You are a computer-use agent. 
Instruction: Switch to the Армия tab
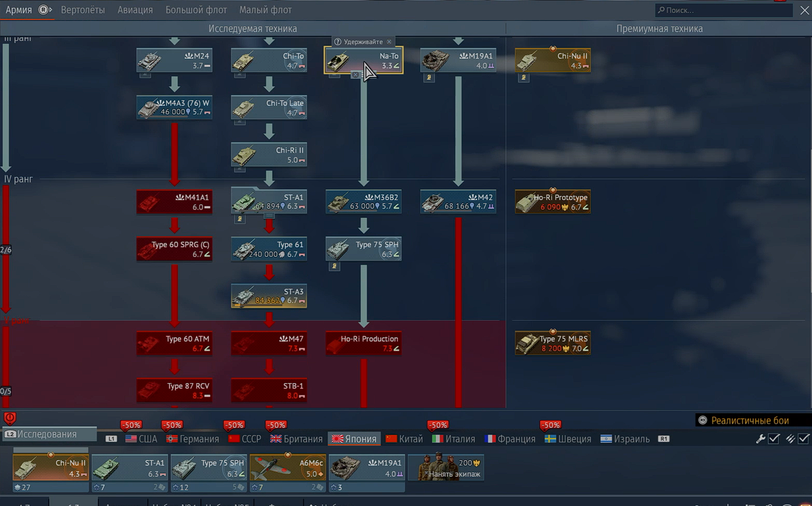point(19,10)
